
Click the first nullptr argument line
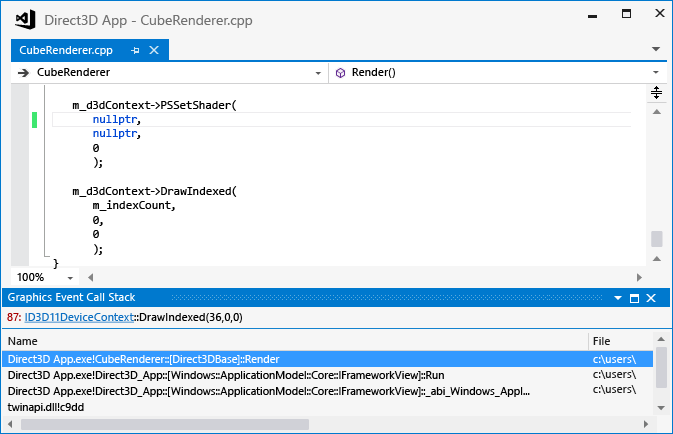117,119
